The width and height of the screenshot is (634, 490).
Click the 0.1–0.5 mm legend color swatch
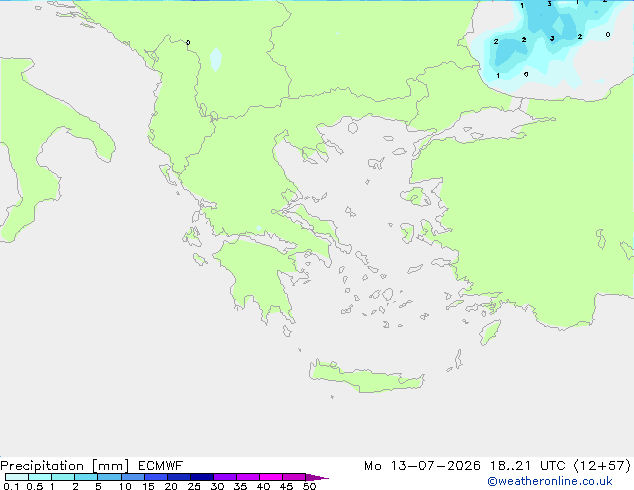17,477
